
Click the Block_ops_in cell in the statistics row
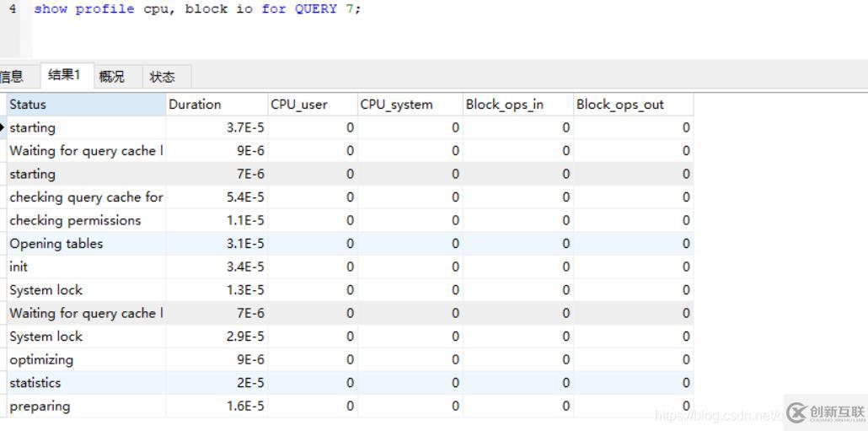coord(518,383)
